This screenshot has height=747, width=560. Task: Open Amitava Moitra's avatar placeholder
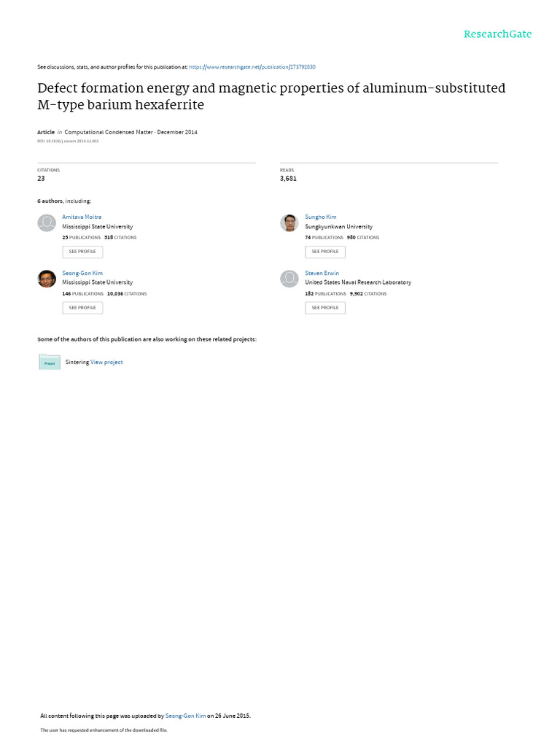47,223
